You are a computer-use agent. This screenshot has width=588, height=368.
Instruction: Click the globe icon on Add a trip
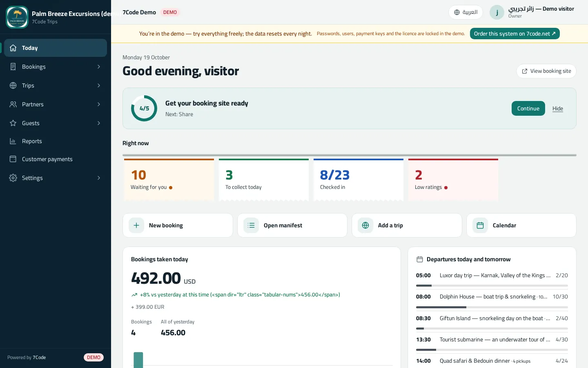[365, 225]
